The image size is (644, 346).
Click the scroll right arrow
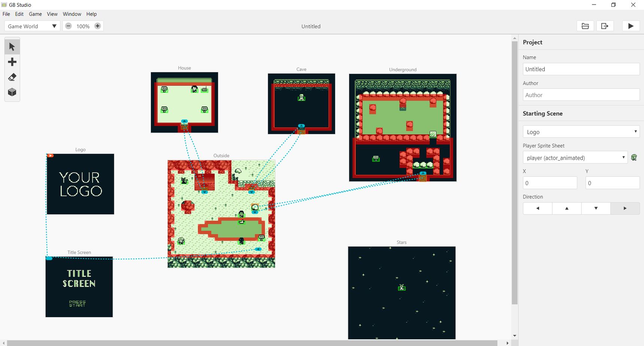click(507, 343)
